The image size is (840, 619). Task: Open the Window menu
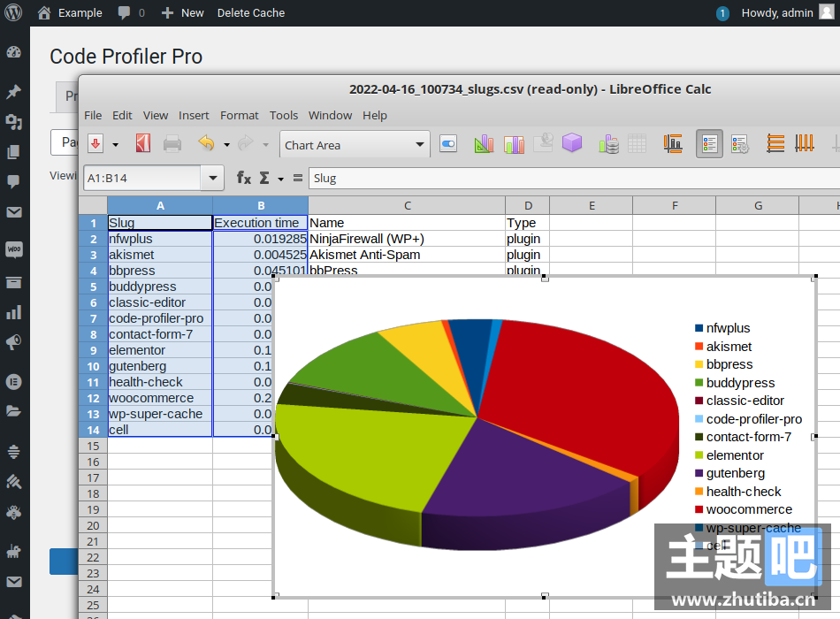pos(330,115)
